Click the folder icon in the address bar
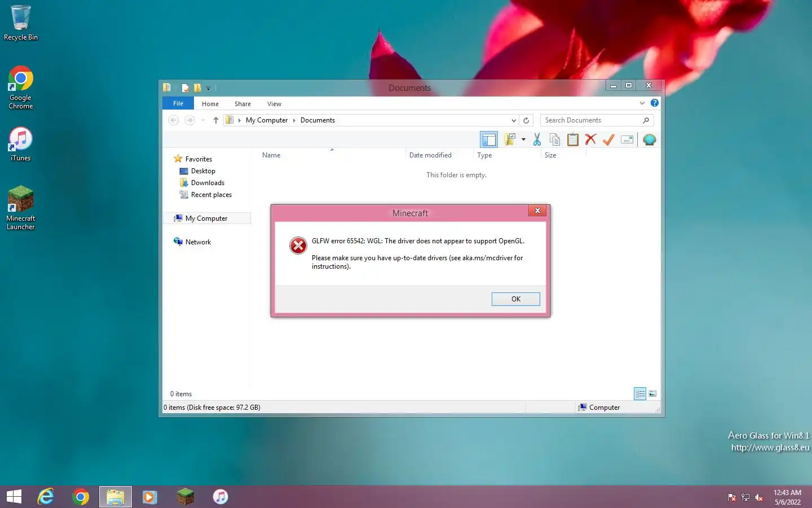 point(230,120)
